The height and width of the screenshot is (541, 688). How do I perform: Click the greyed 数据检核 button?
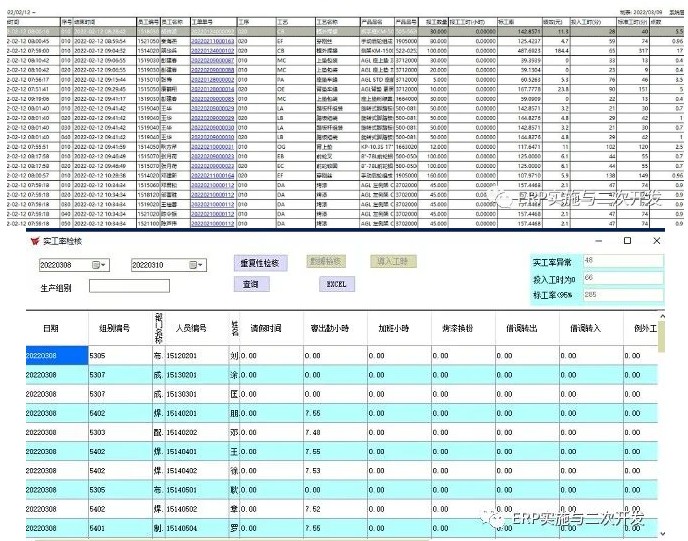coord(326,261)
